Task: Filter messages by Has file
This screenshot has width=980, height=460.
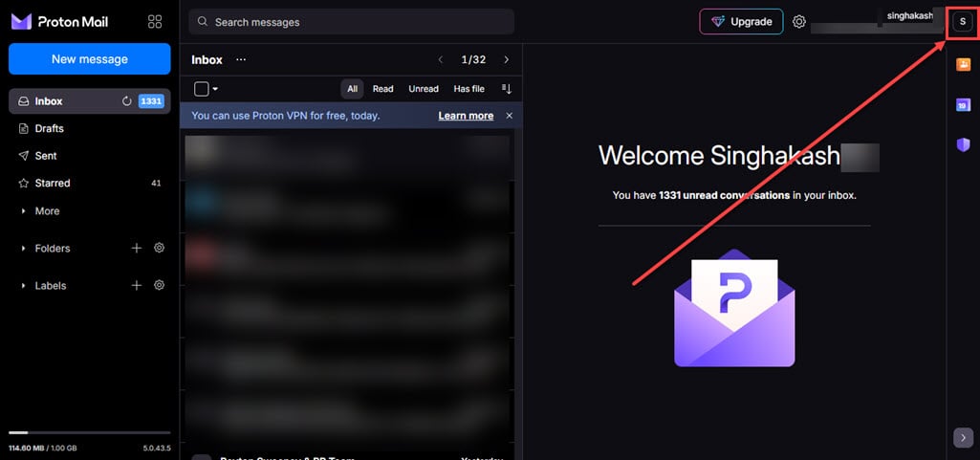Action: 469,89
